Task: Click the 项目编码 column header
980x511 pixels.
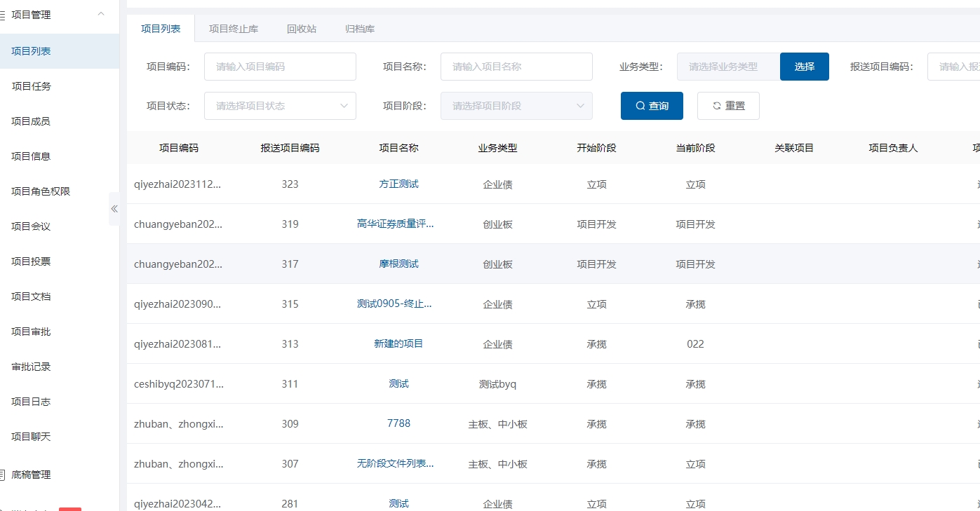Action: [179, 148]
